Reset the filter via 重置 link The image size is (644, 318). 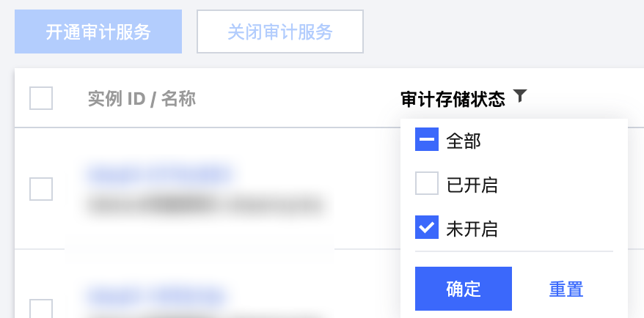coord(566,289)
